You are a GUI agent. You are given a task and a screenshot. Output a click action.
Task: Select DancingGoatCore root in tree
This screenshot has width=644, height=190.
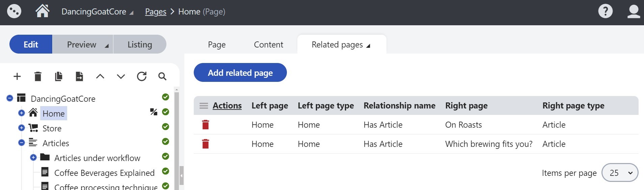(x=63, y=99)
